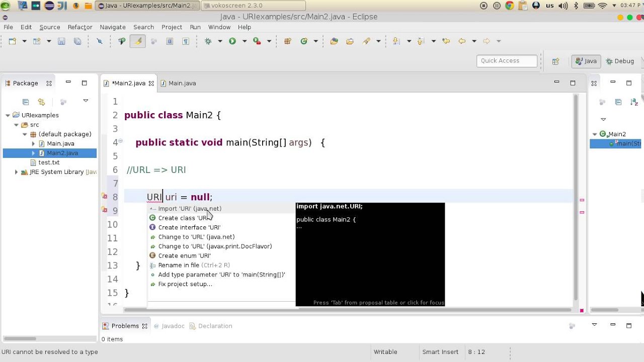This screenshot has width=644, height=362.
Task: Click the Next Annotation icon
Action: (396, 41)
